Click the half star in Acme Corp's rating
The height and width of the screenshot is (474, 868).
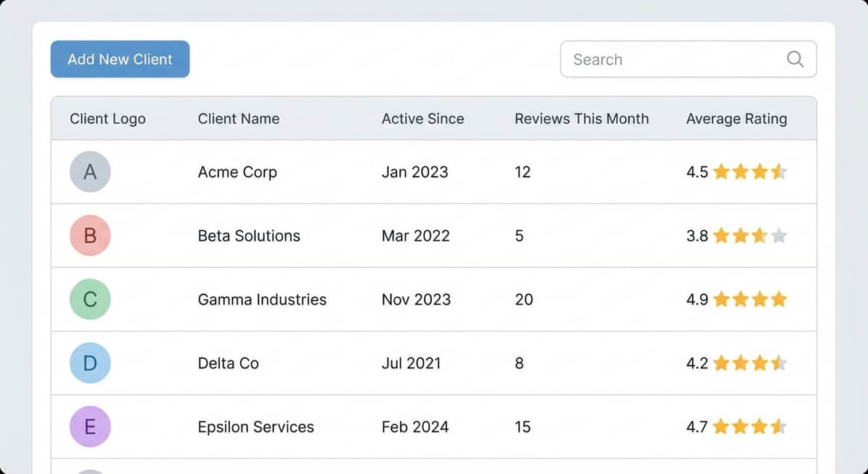(780, 172)
